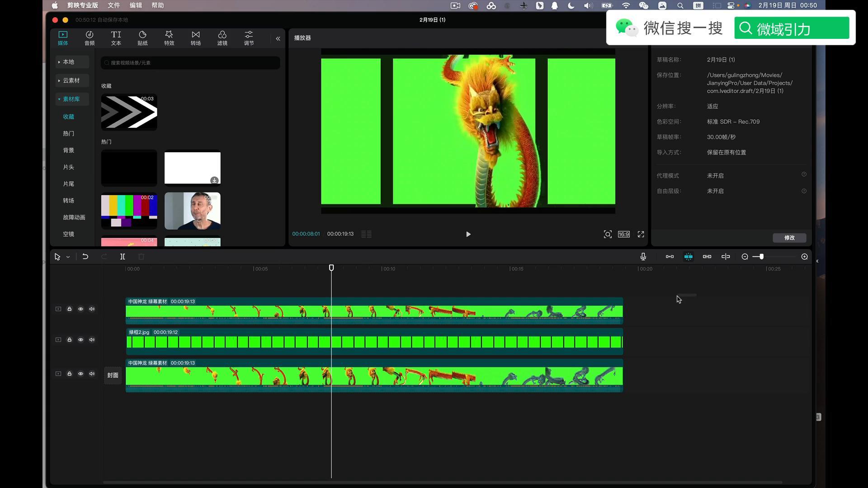Select the 故障动画 glitch animation category
868x488 pixels.
point(74,217)
